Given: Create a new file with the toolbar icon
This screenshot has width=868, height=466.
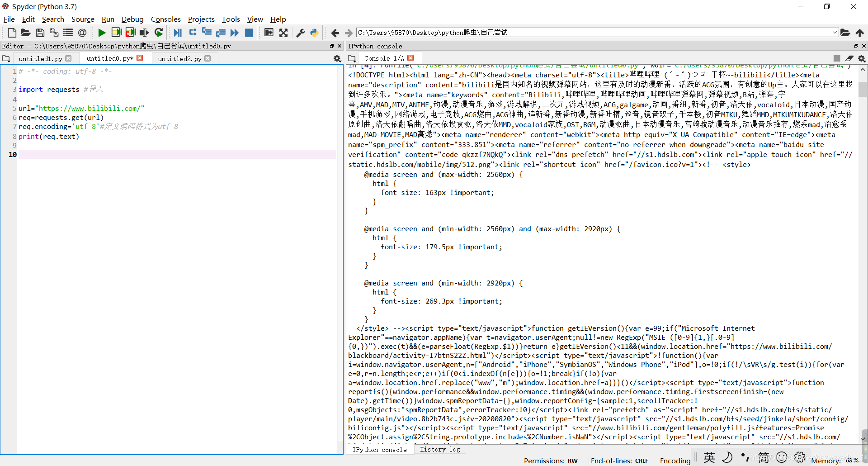Looking at the screenshot, I should [x=12, y=33].
